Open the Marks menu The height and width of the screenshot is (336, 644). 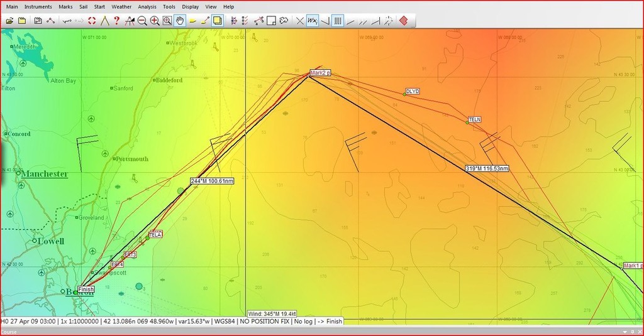pyautogui.click(x=65, y=6)
